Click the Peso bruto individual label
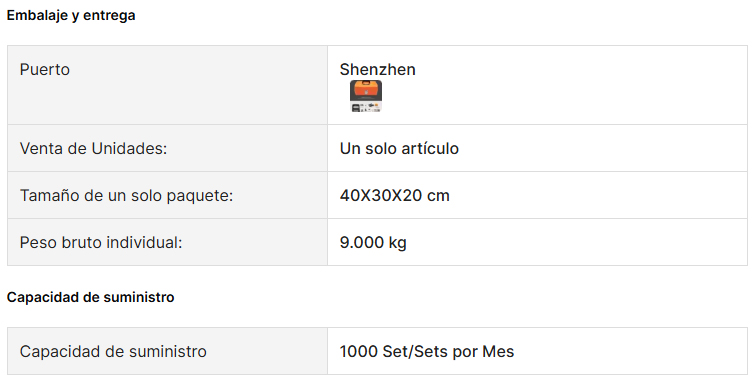The height and width of the screenshot is (382, 755). point(101,242)
